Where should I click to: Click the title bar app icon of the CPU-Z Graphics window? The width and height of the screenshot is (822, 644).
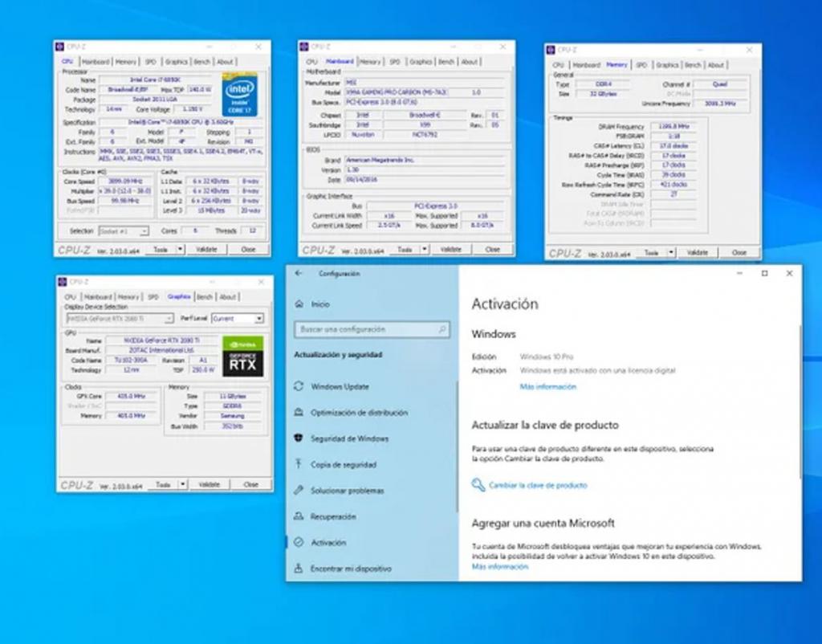click(63, 282)
